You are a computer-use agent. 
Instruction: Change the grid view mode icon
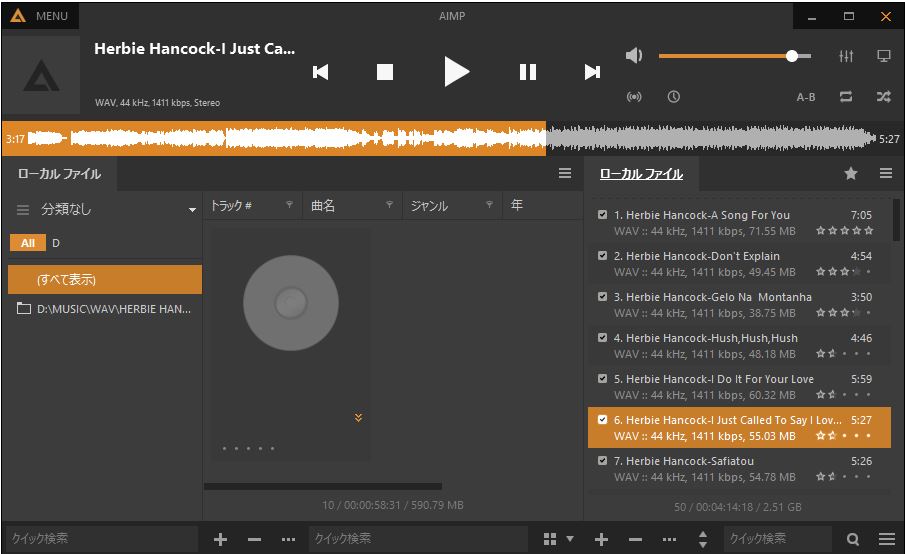point(550,539)
